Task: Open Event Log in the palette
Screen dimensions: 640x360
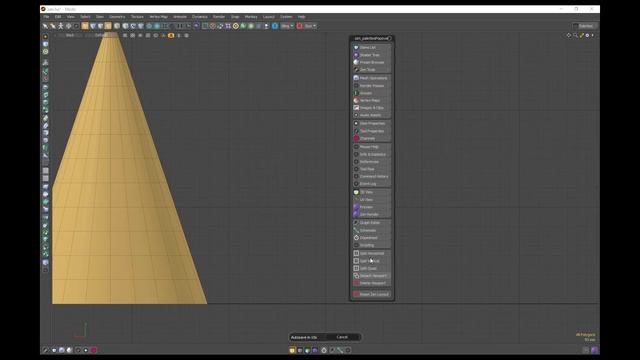Action: 371,184
